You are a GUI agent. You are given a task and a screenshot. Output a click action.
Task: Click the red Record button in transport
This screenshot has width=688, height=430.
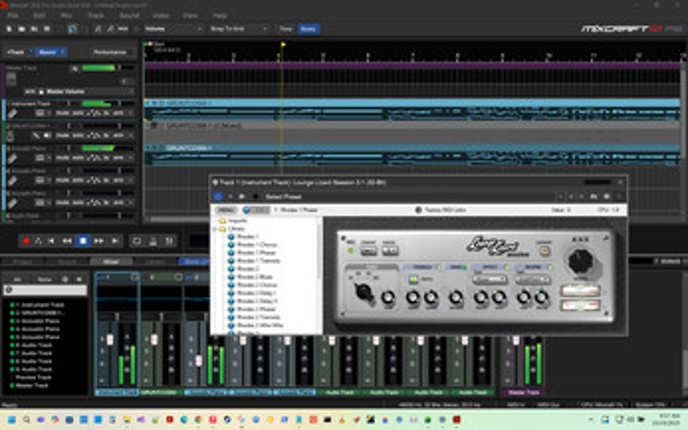(26, 241)
